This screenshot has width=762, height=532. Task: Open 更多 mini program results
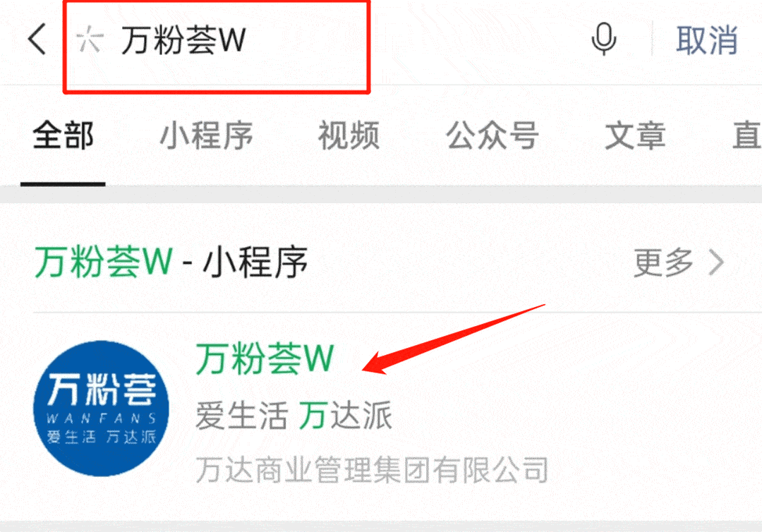tap(679, 262)
